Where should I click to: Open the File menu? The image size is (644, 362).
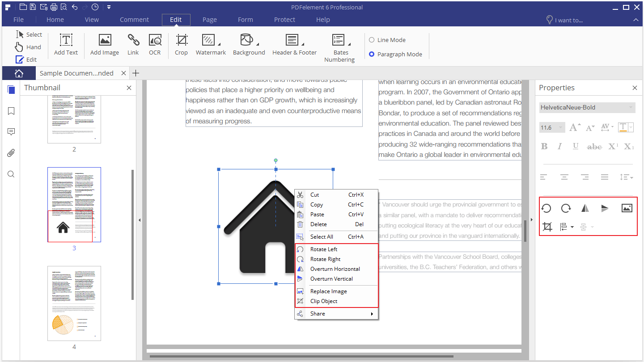pos(18,20)
